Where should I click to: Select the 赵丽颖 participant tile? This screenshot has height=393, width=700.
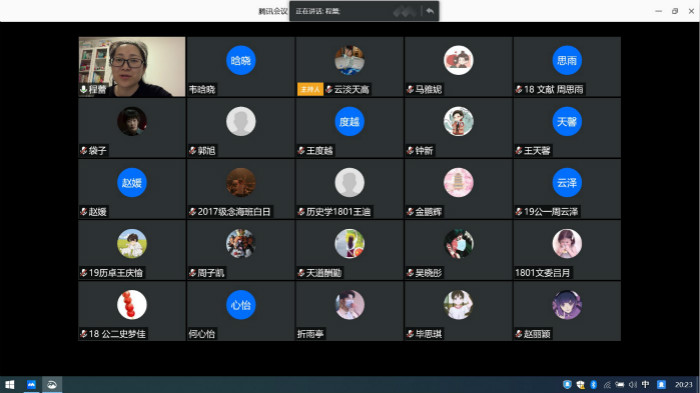click(567, 311)
